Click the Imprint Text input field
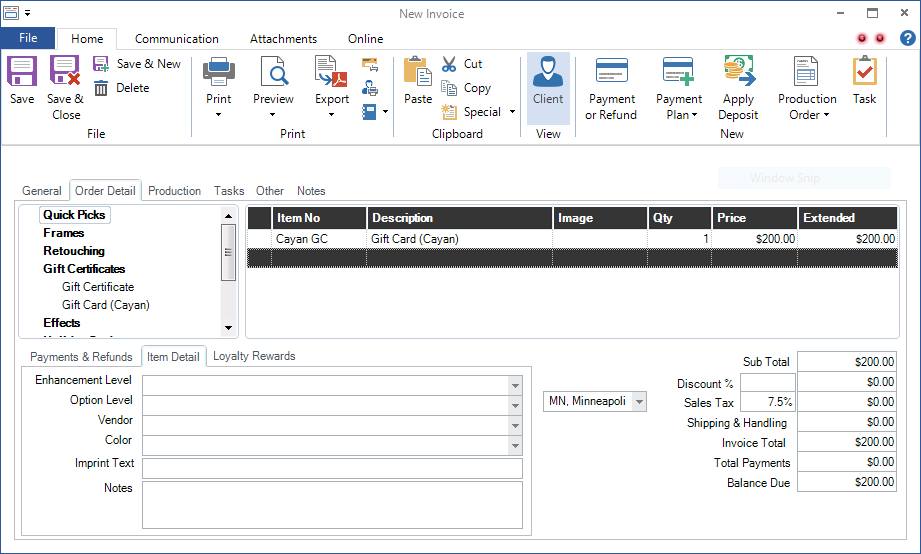The width and height of the screenshot is (921, 554). pyautogui.click(x=332, y=469)
